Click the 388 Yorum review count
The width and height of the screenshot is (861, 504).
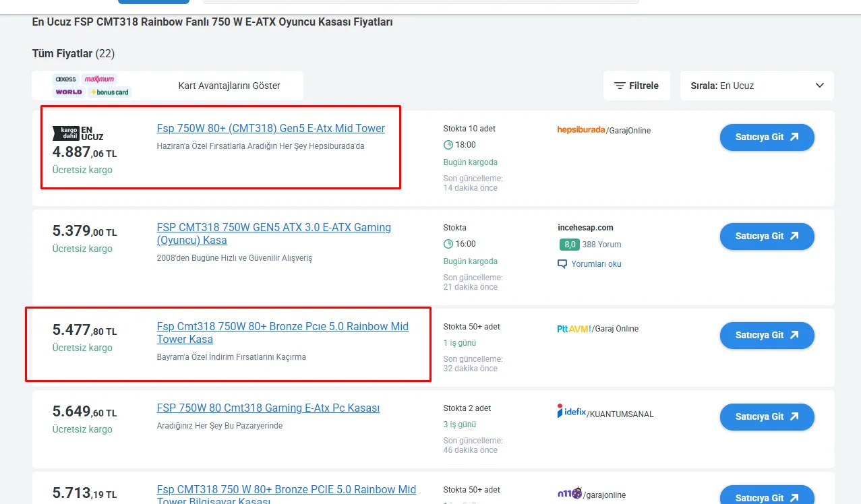(x=602, y=245)
